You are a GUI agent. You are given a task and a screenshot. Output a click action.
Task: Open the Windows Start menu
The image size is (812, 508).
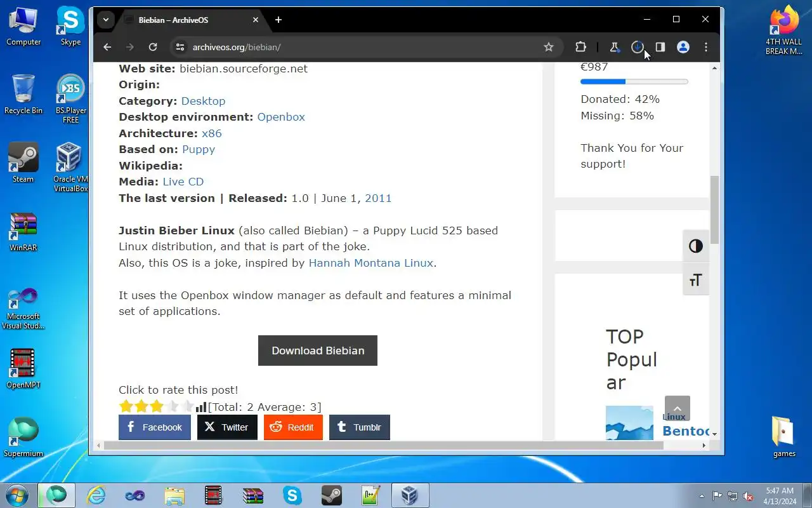click(x=17, y=495)
